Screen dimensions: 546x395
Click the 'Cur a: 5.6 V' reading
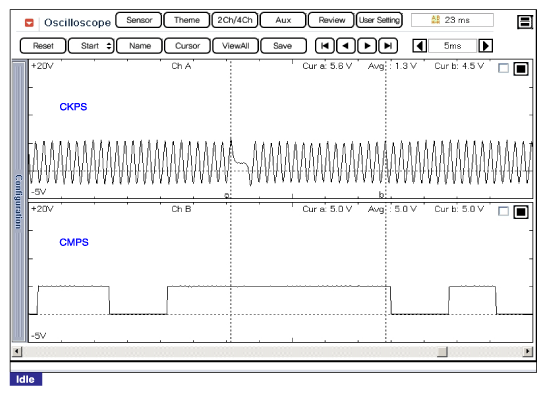click(x=327, y=66)
